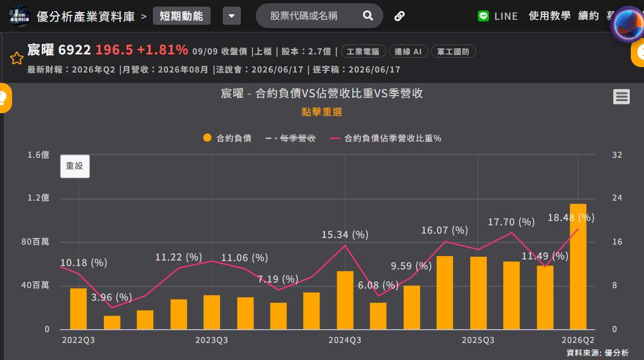The width and height of the screenshot is (644, 360).
Task: Expand the dropdown arrow beside 短期動能
Action: 232,16
